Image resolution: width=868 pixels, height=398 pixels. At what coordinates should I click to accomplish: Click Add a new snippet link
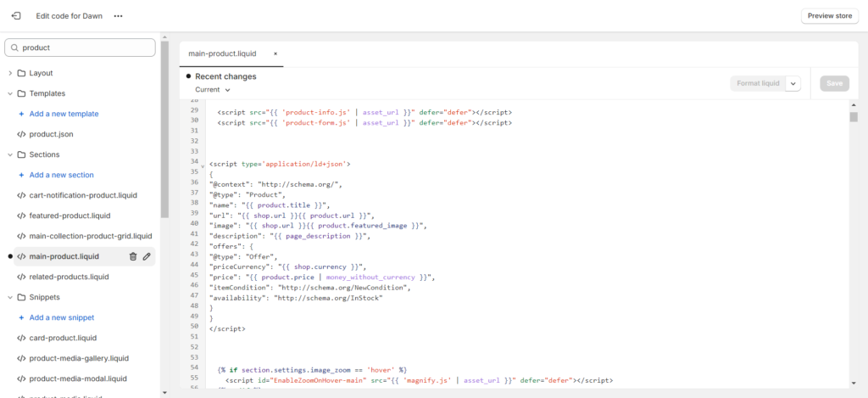click(x=61, y=317)
